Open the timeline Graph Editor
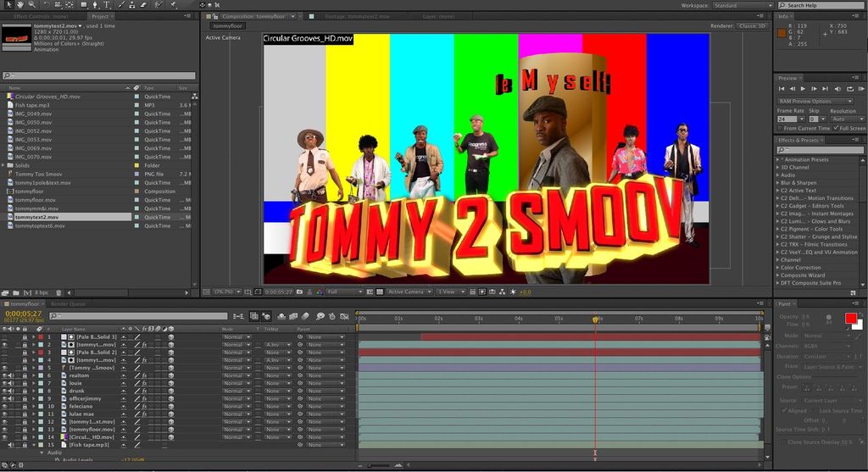This screenshot has width=868, height=472. click(344, 316)
